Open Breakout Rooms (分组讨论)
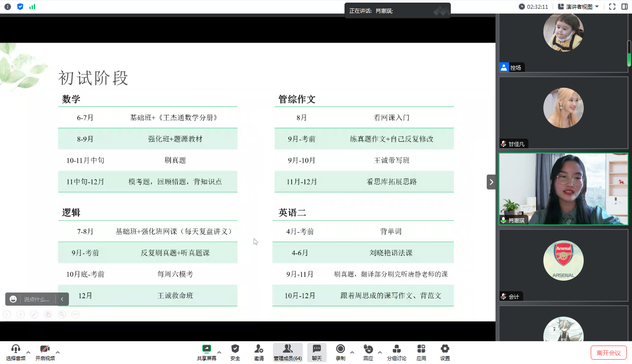The height and width of the screenshot is (364, 632). (x=396, y=352)
